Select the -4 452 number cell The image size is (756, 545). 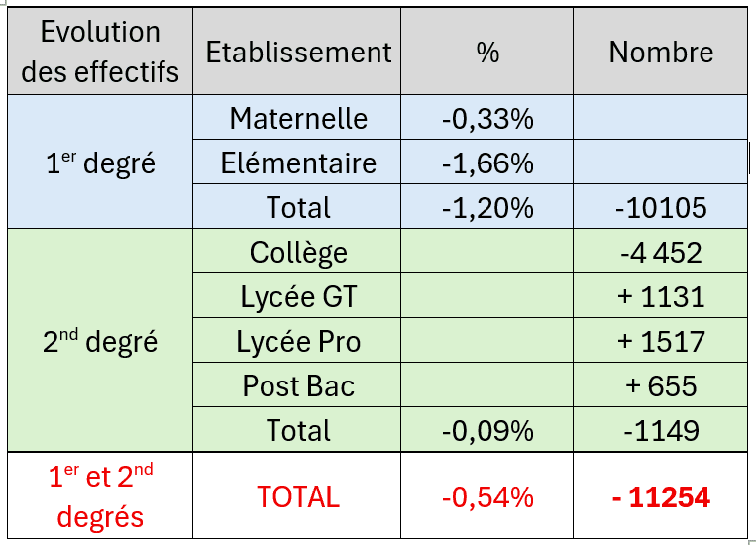click(661, 253)
